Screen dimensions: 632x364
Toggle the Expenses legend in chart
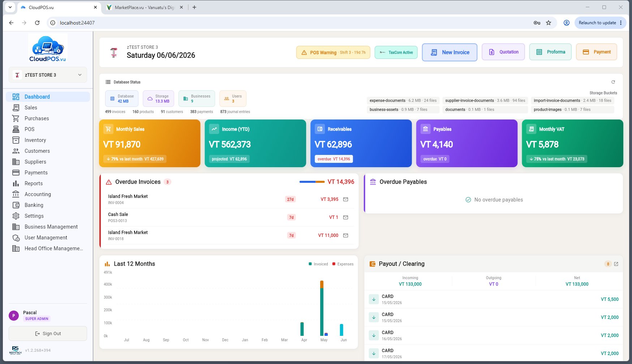[x=343, y=264]
